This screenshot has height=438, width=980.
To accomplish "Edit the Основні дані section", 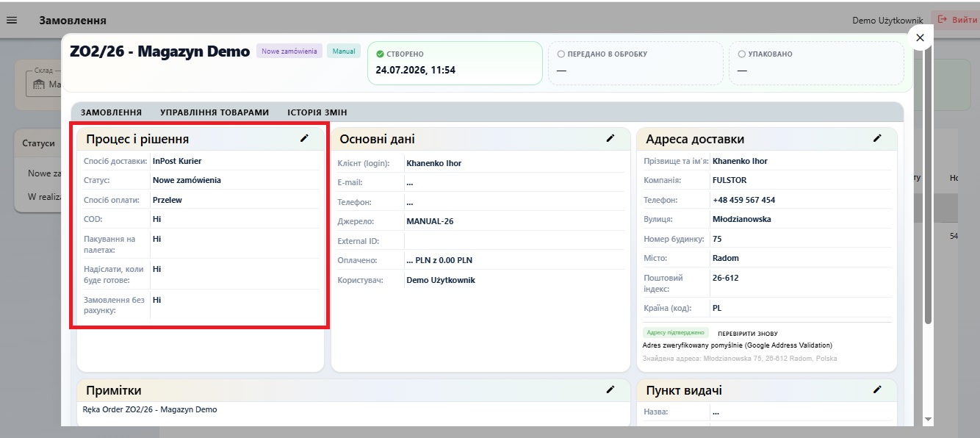I will pyautogui.click(x=610, y=138).
